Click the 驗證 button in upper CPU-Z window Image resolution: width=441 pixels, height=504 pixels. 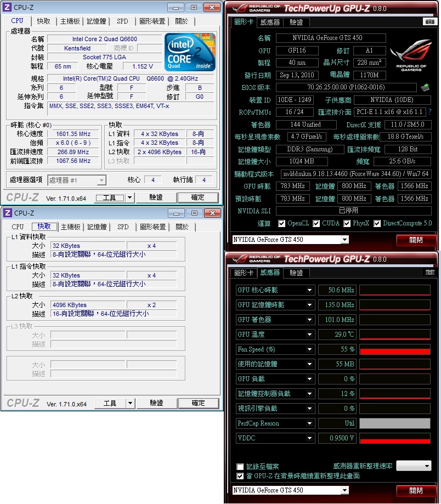click(156, 197)
